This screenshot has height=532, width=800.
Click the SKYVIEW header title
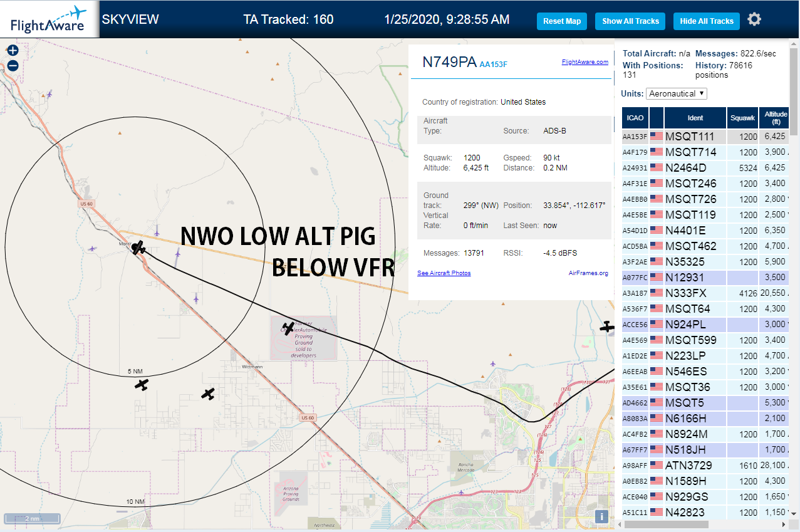[x=130, y=19]
